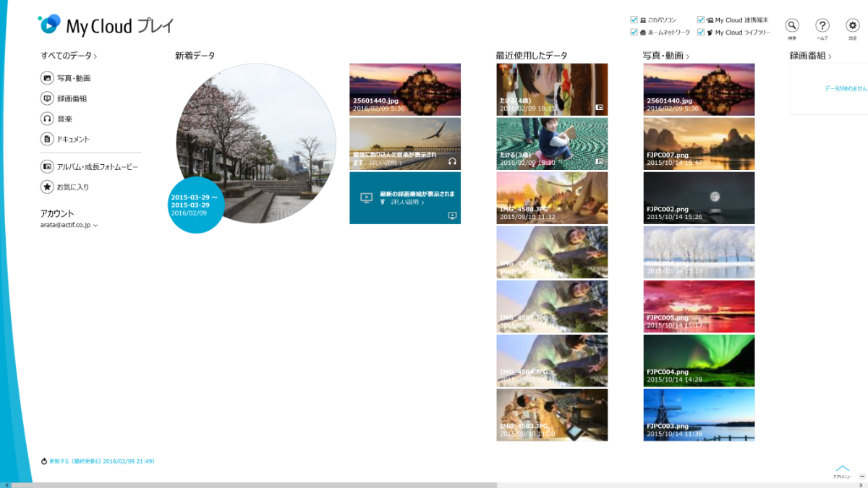Viewport: 868px width, 488px height.
Task: Open the FJPC004.png aurora thumbnail
Action: [699, 361]
